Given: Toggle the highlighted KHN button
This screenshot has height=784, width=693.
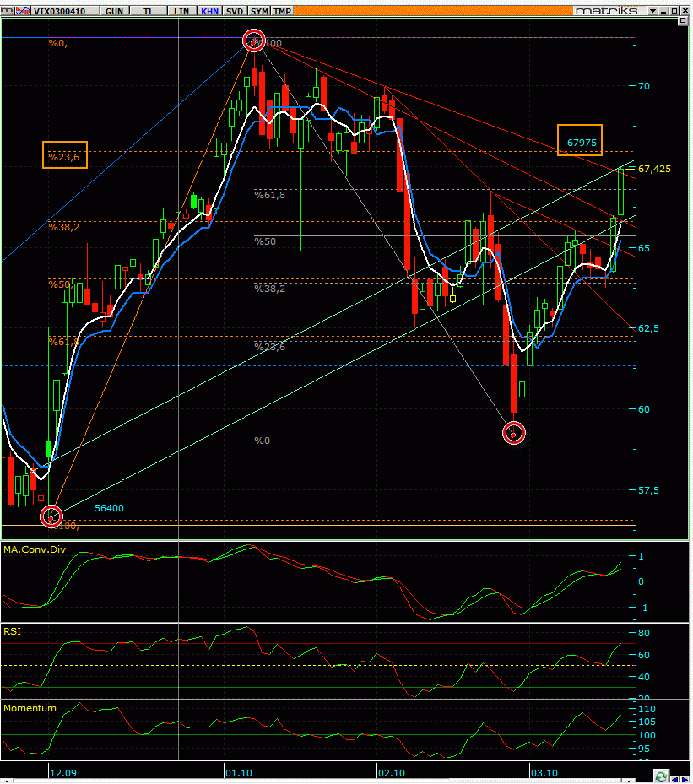Looking at the screenshot, I should [209, 11].
